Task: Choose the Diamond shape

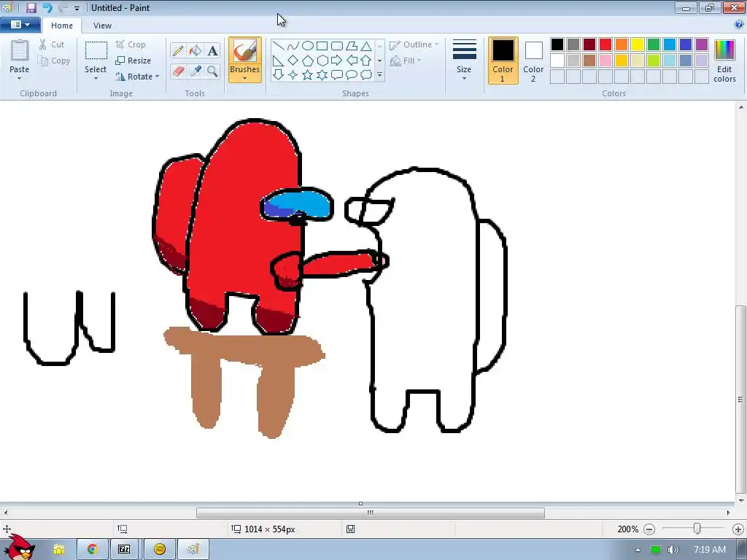Action: 293,61
